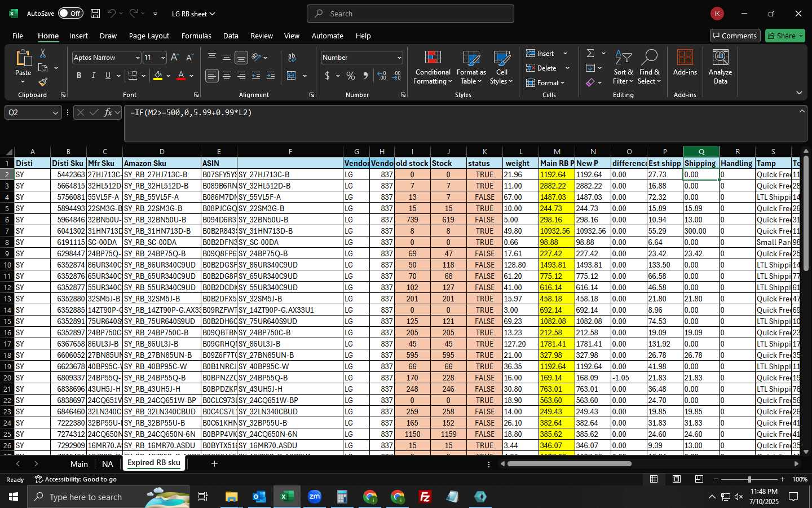The width and height of the screenshot is (812, 508).
Task: Open the font name dropdown
Action: (137, 58)
